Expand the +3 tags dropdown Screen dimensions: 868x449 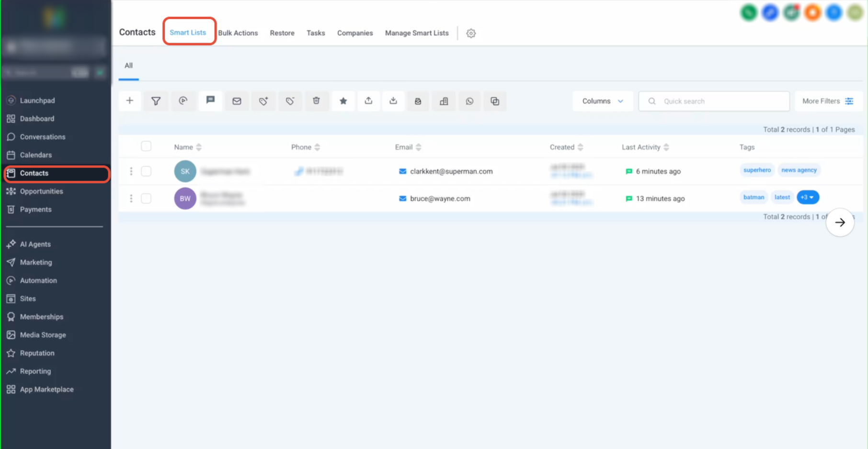click(x=808, y=197)
